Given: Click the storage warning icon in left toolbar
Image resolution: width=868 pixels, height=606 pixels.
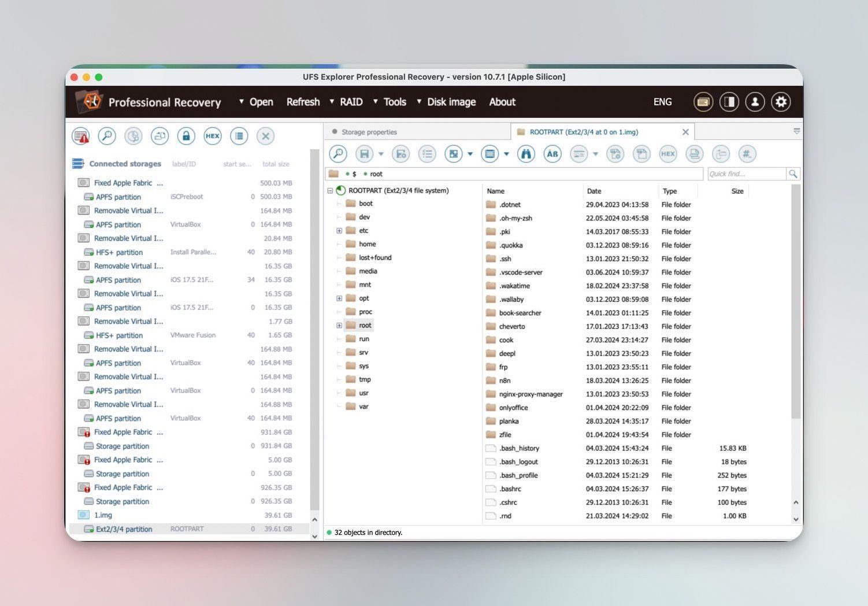Looking at the screenshot, I should [81, 136].
